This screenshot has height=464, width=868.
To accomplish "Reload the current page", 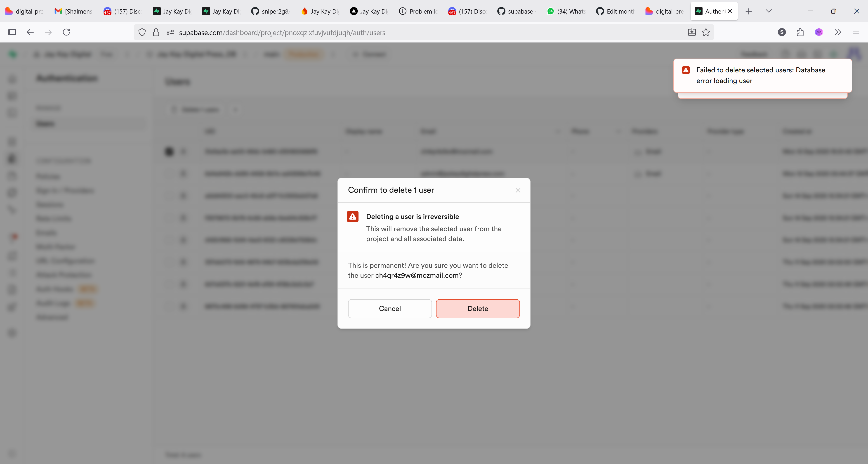I will (x=66, y=32).
